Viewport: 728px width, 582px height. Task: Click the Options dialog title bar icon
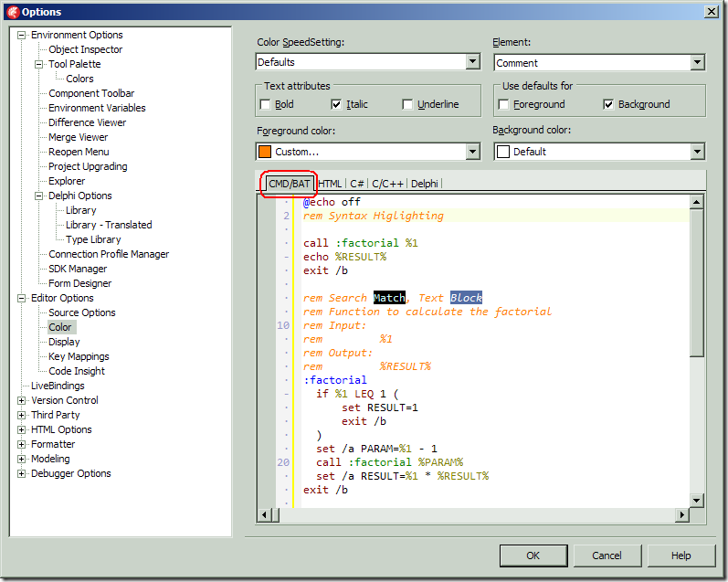point(12,11)
